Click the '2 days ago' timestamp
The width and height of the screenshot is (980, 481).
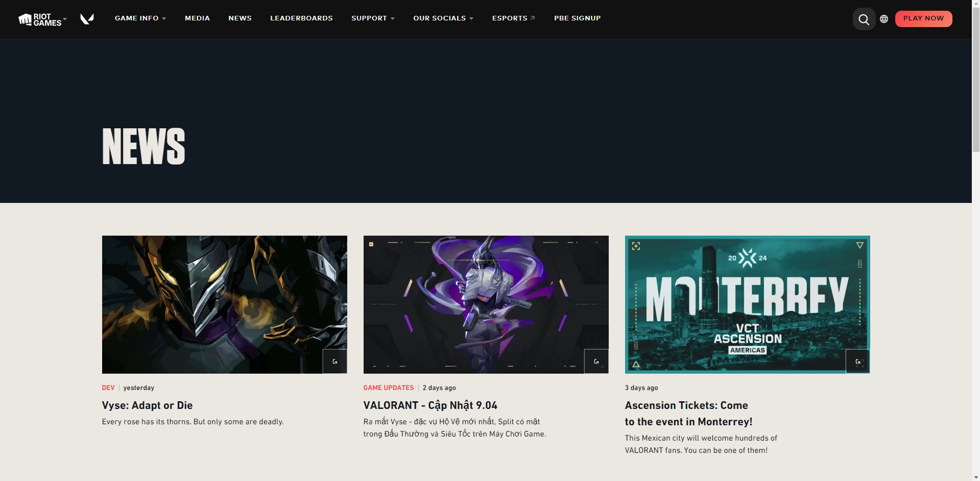(x=439, y=388)
